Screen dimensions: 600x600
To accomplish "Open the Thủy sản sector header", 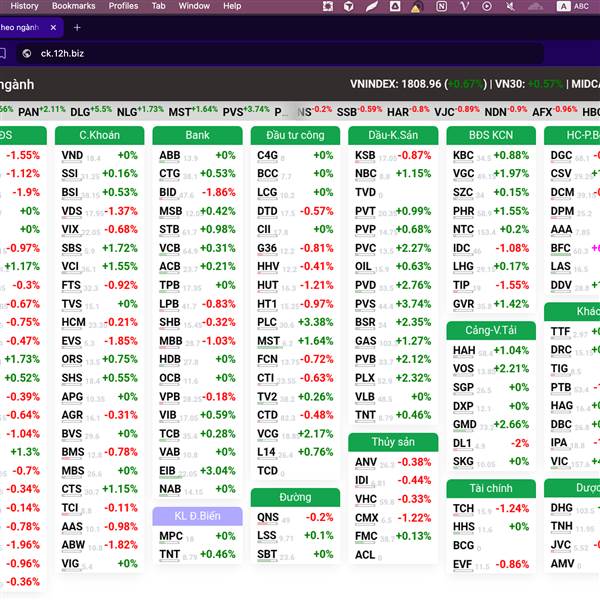I will point(393,442).
